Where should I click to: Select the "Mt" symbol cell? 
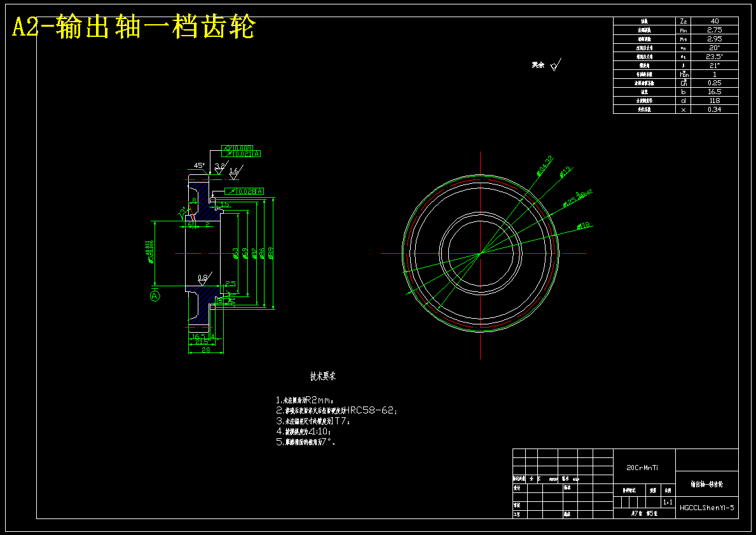click(x=683, y=39)
